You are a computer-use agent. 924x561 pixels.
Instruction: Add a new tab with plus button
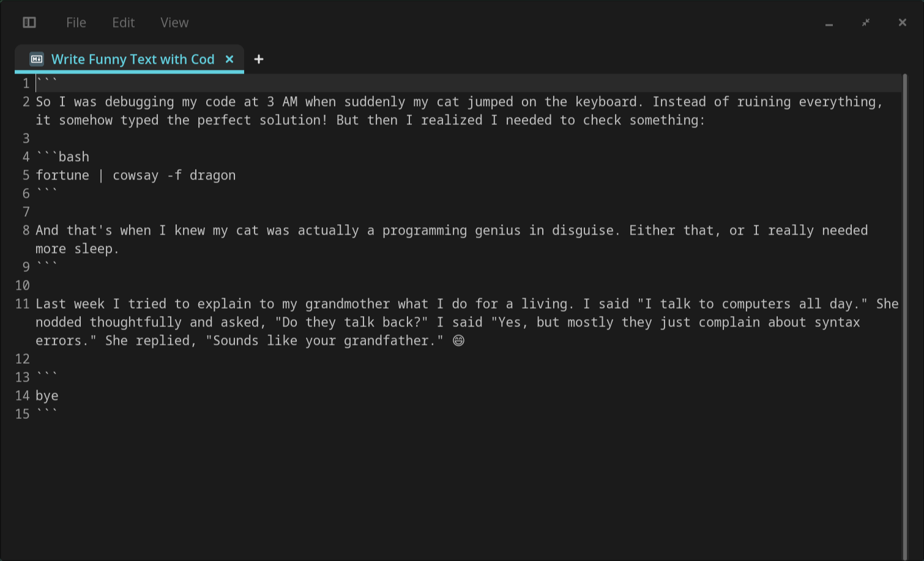click(x=259, y=59)
